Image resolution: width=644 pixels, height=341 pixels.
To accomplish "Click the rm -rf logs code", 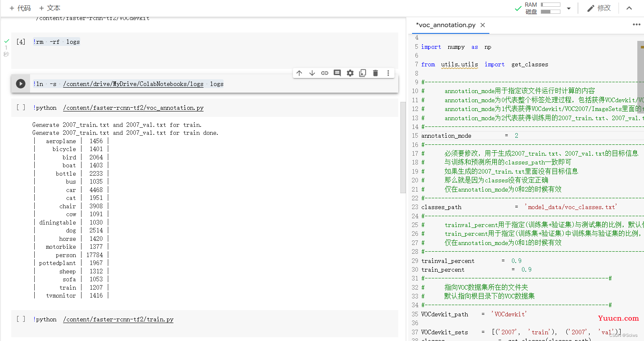I will pyautogui.click(x=56, y=42).
